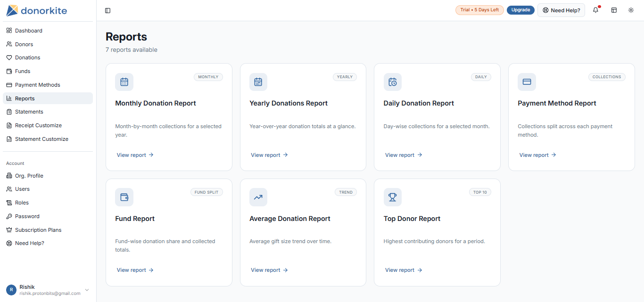The image size is (644, 302).
Task: Click the Daily Donation Report clock-calendar icon
Action: [393, 82]
